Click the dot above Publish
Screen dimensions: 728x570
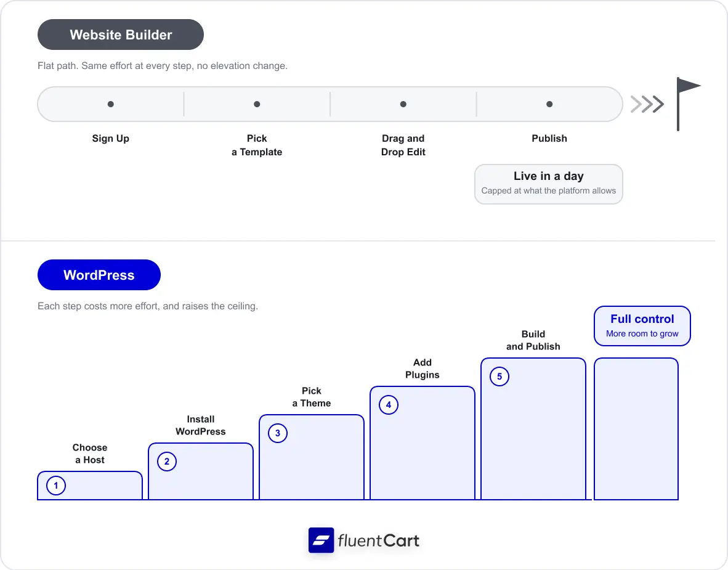tap(549, 104)
